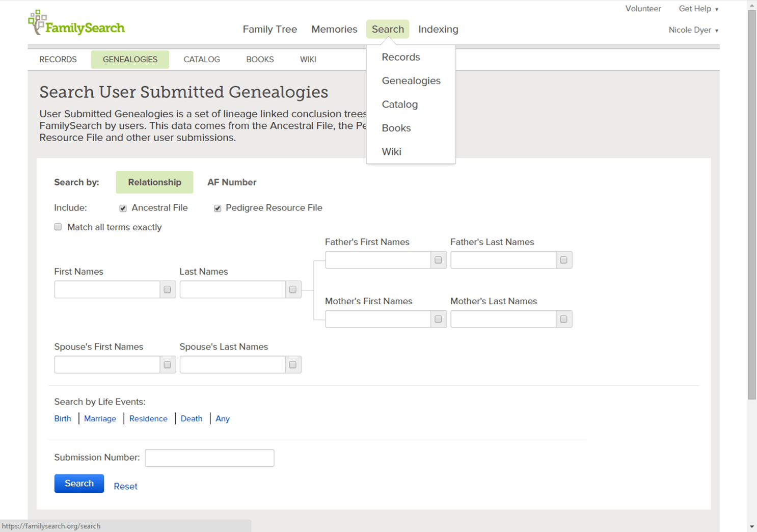Switch to the BOOKS tab
The image size is (757, 532).
coord(260,59)
